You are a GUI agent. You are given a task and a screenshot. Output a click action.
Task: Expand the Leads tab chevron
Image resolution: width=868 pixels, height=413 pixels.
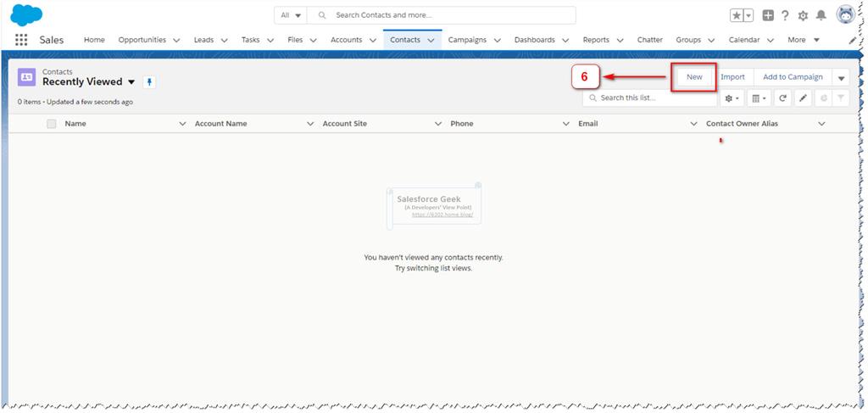[224, 41]
